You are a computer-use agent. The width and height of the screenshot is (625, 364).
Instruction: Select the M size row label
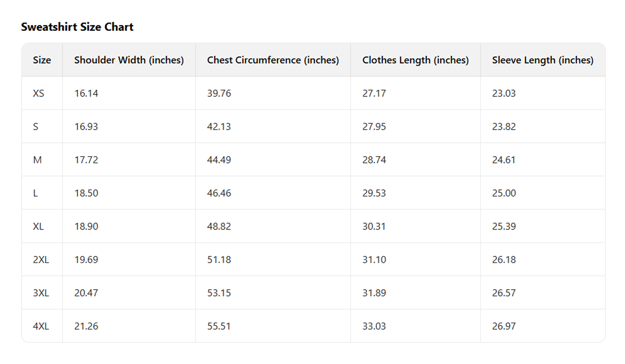pos(37,160)
